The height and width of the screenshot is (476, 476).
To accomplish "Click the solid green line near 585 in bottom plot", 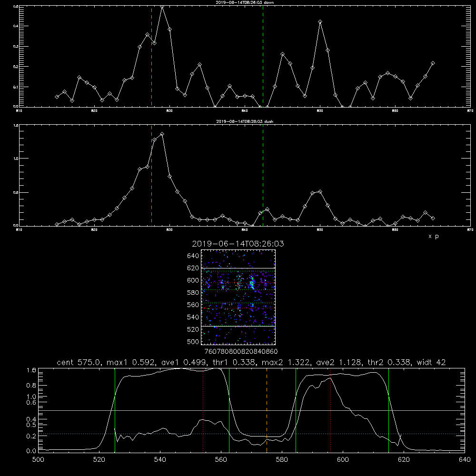I will coord(296,410).
